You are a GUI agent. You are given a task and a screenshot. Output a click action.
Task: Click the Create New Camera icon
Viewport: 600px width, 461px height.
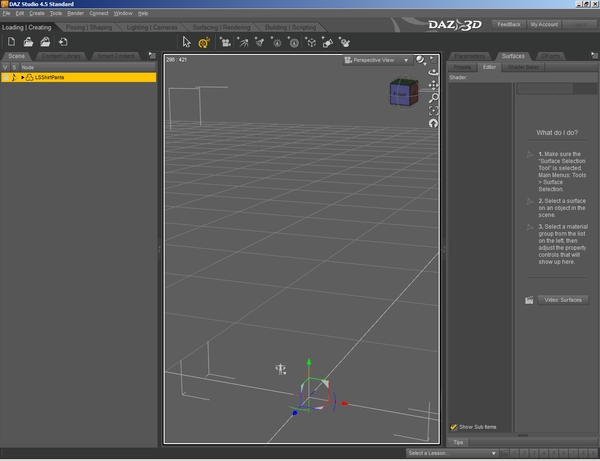225,42
